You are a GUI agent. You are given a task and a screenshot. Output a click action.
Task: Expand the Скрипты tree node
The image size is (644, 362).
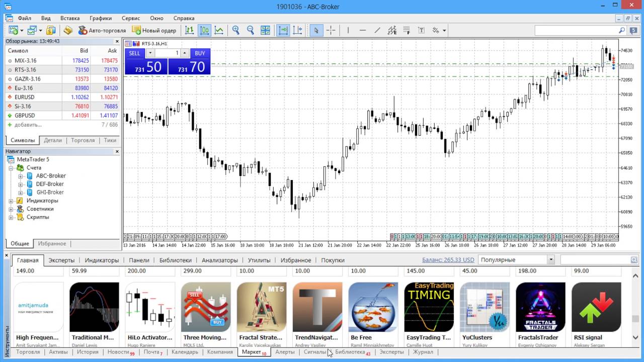point(11,217)
